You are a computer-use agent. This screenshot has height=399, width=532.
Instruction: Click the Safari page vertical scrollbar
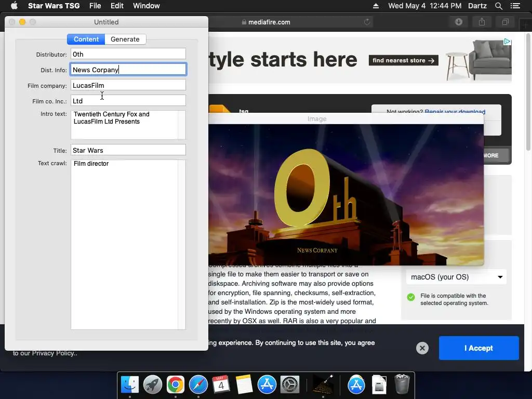pos(528,91)
